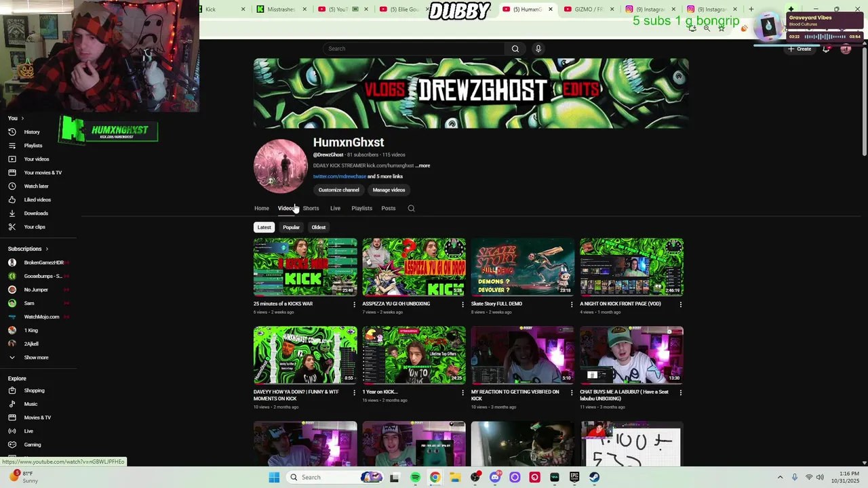The width and height of the screenshot is (868, 488).
Task: Open Discord from the taskbar
Action: coord(495,477)
